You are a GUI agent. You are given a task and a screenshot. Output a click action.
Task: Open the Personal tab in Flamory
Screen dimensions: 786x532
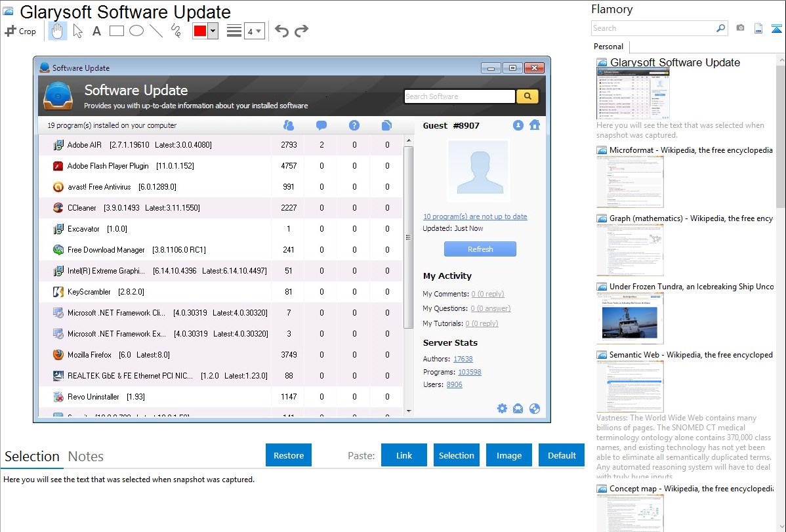tap(609, 47)
